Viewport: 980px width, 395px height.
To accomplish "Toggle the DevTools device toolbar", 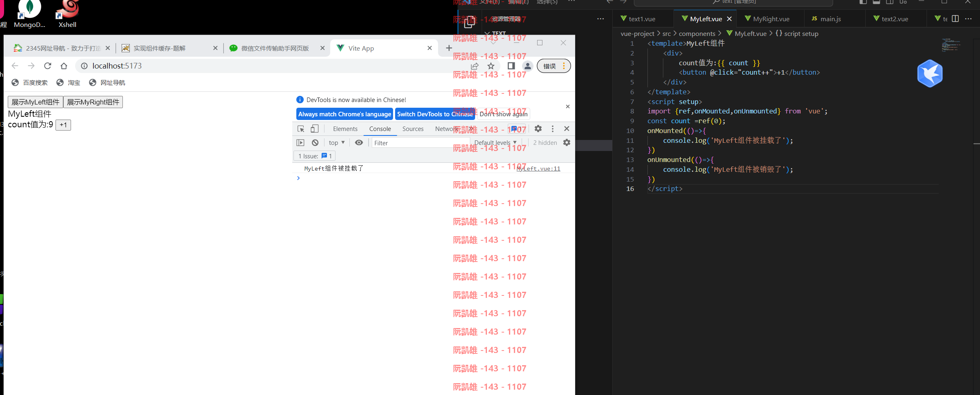I will 314,129.
